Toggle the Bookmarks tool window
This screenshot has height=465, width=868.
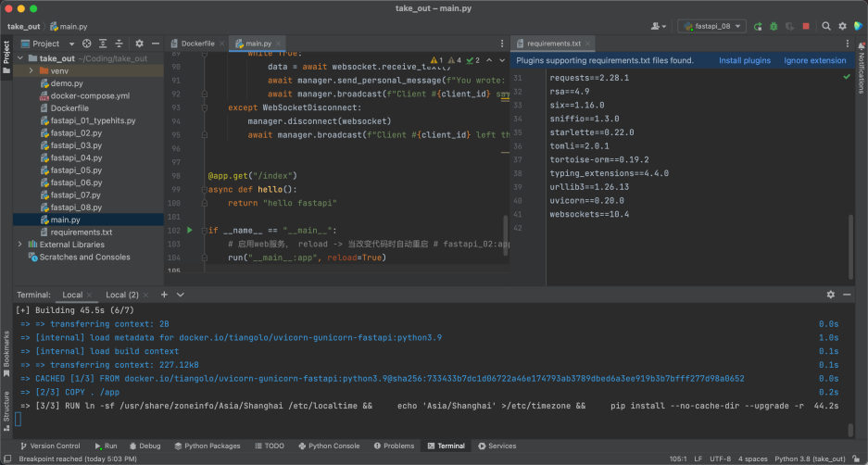coord(6,348)
